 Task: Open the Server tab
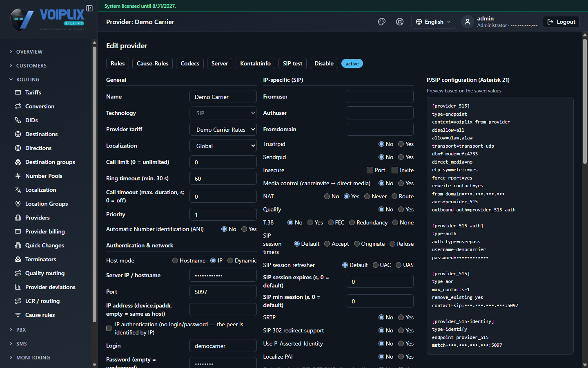(x=220, y=63)
